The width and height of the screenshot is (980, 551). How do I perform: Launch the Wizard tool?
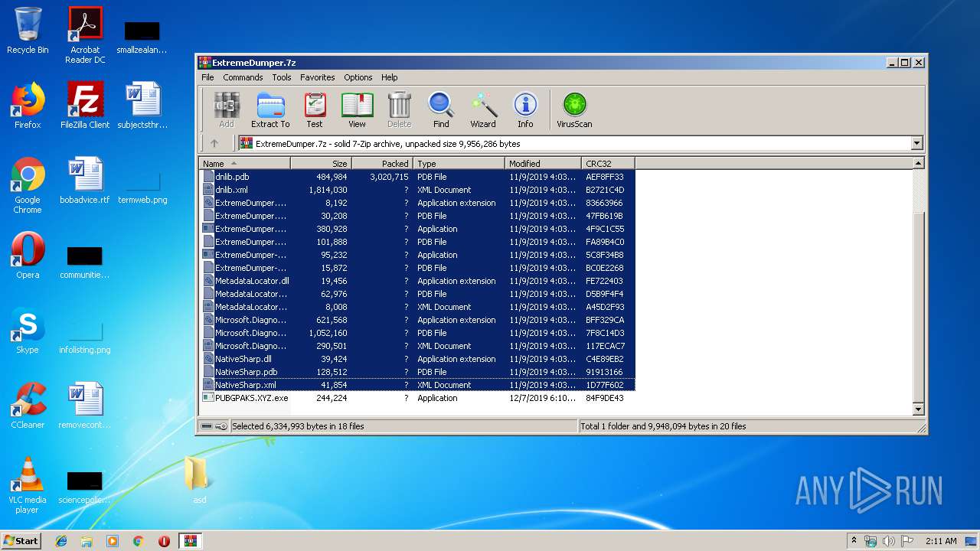point(483,111)
